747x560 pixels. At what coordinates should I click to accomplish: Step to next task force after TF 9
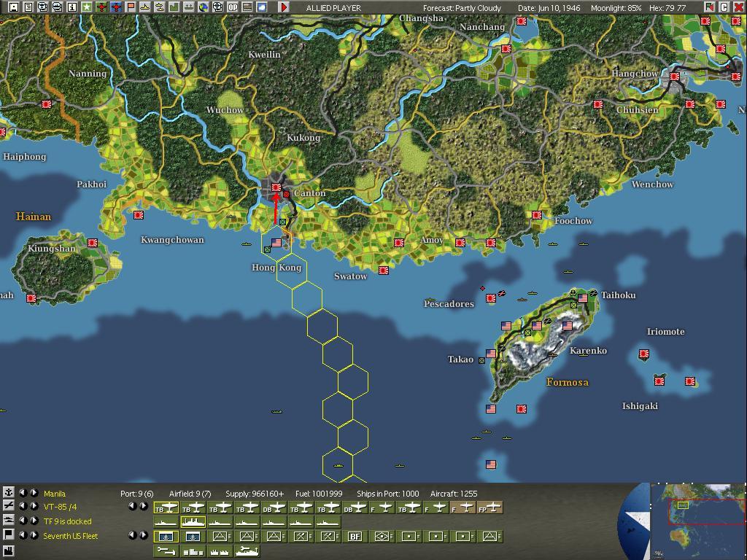pyautogui.click(x=34, y=520)
